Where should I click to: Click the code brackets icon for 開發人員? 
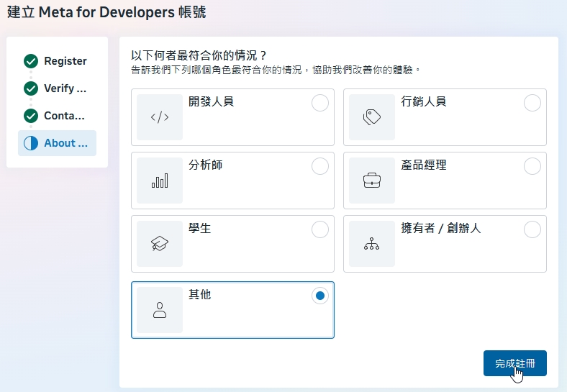point(160,117)
